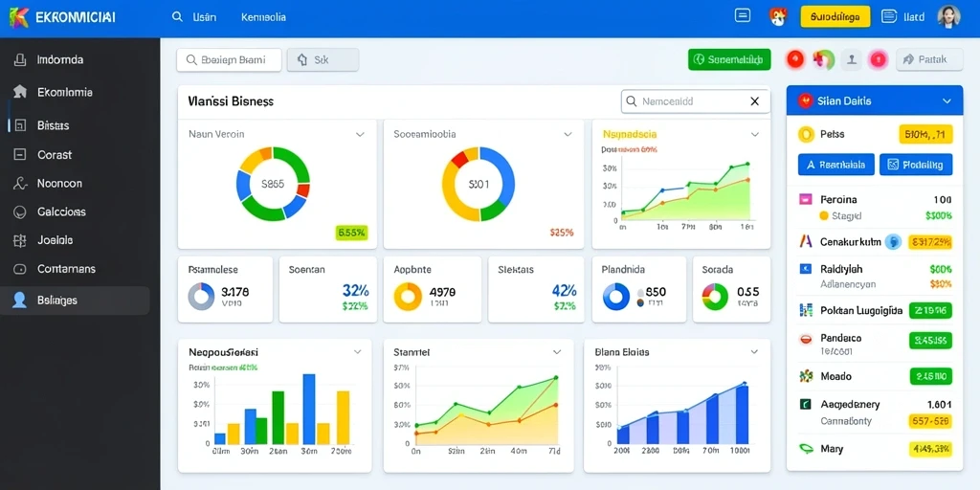
Task: Collapse the Slian Dakiis panel chevron
Action: [947, 100]
